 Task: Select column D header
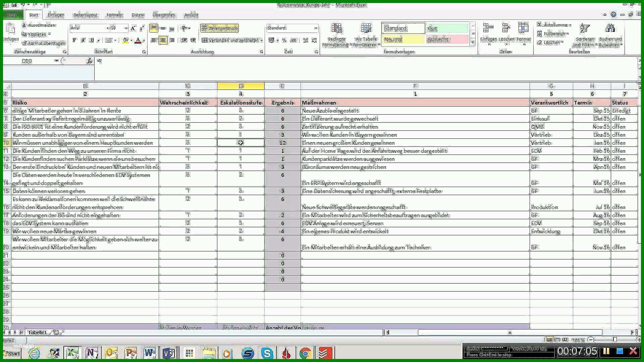240,86
